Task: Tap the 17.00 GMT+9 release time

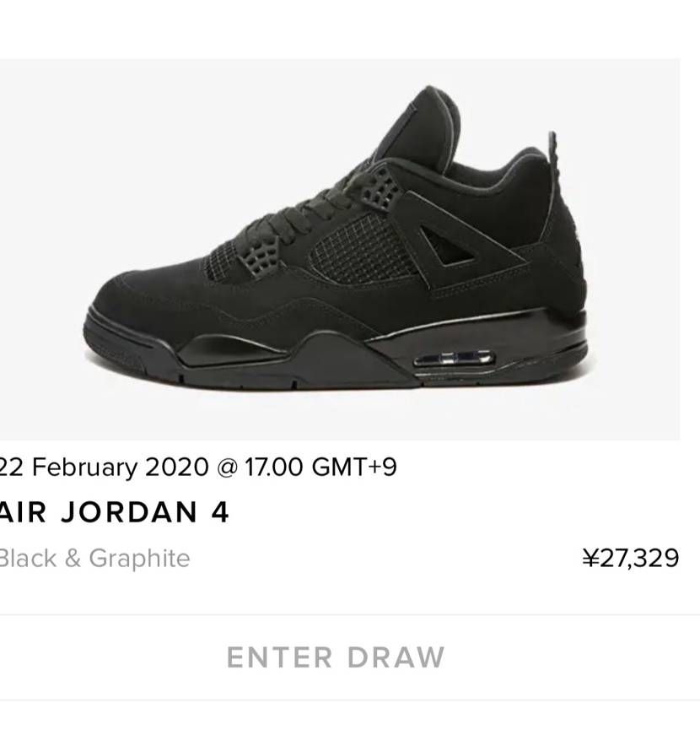Action: (320, 467)
